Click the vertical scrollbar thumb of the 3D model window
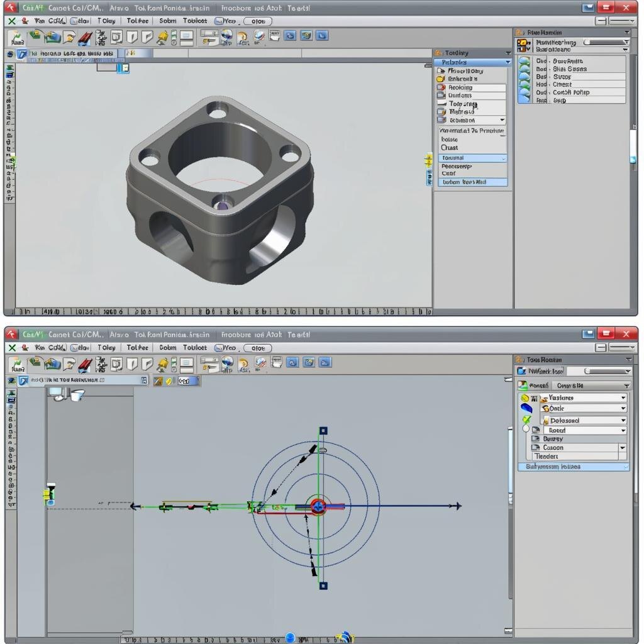The image size is (644, 644). (x=633, y=145)
